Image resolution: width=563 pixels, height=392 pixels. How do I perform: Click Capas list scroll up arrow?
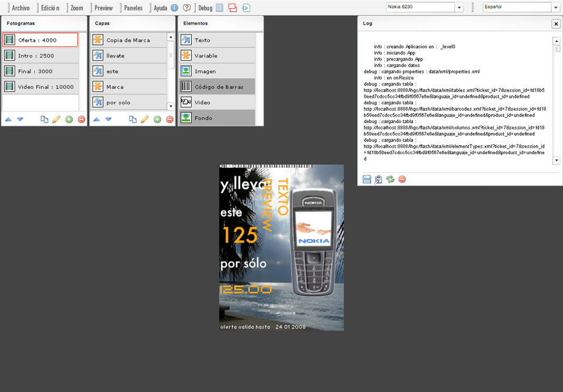point(171,37)
